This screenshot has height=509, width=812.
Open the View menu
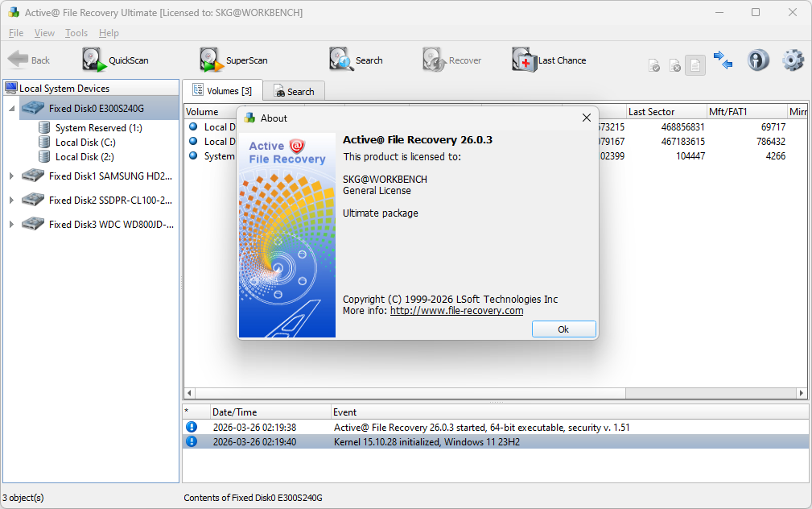tap(44, 33)
